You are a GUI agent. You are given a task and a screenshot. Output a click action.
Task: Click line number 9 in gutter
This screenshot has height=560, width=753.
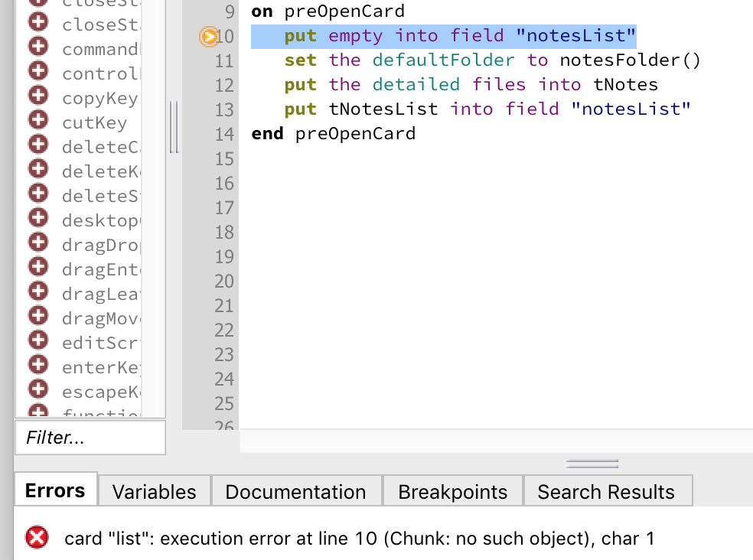(x=230, y=11)
